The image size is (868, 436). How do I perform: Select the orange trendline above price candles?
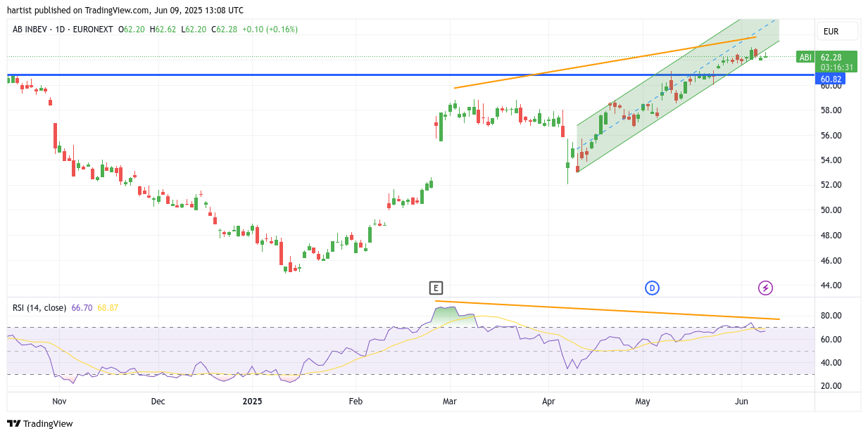[x=605, y=63]
